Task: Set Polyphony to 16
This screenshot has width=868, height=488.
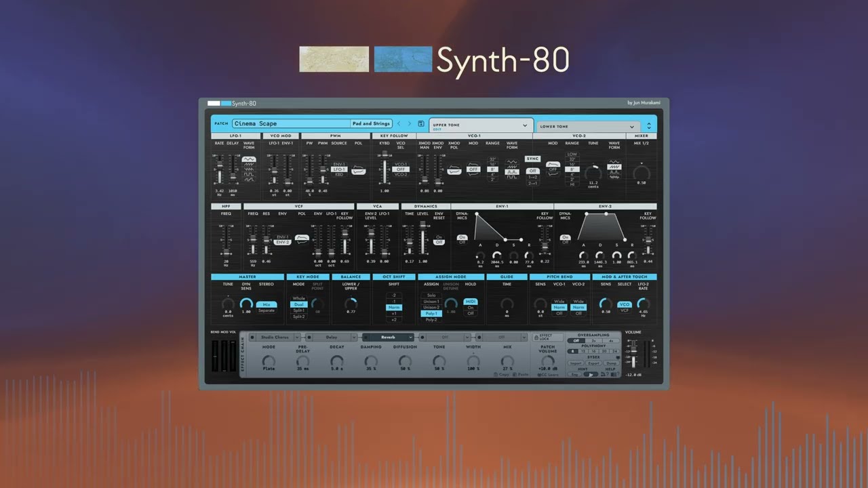Action: click(x=593, y=351)
